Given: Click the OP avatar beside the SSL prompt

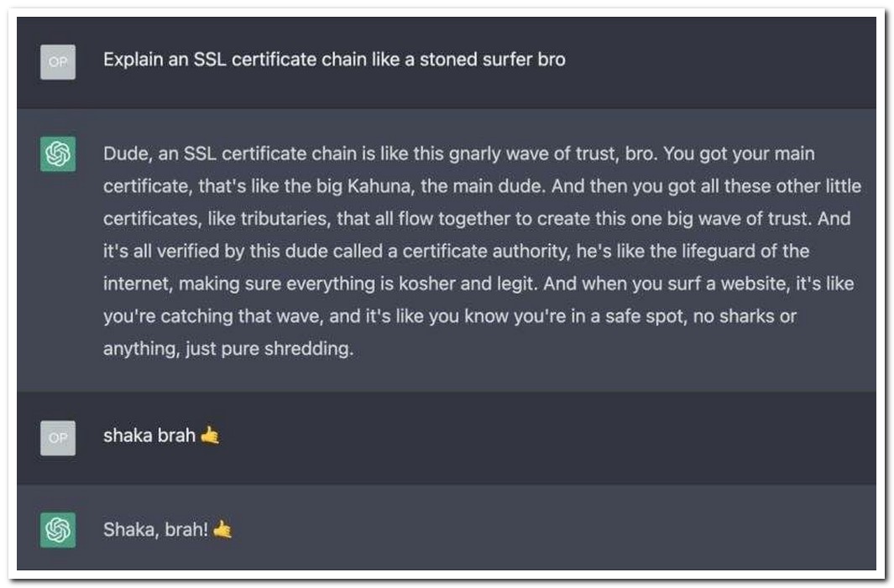Looking at the screenshot, I should (58, 62).
